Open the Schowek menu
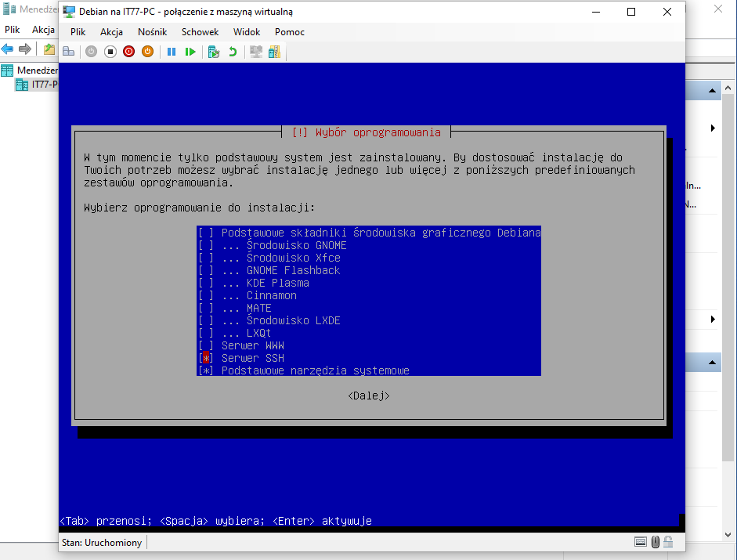Image resolution: width=737 pixels, height=560 pixels. 200,32
